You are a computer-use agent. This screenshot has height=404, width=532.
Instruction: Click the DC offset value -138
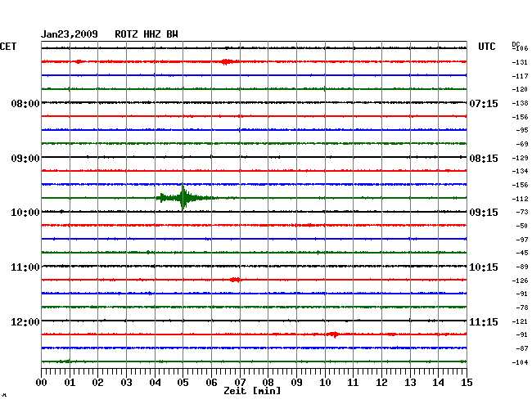click(x=520, y=103)
